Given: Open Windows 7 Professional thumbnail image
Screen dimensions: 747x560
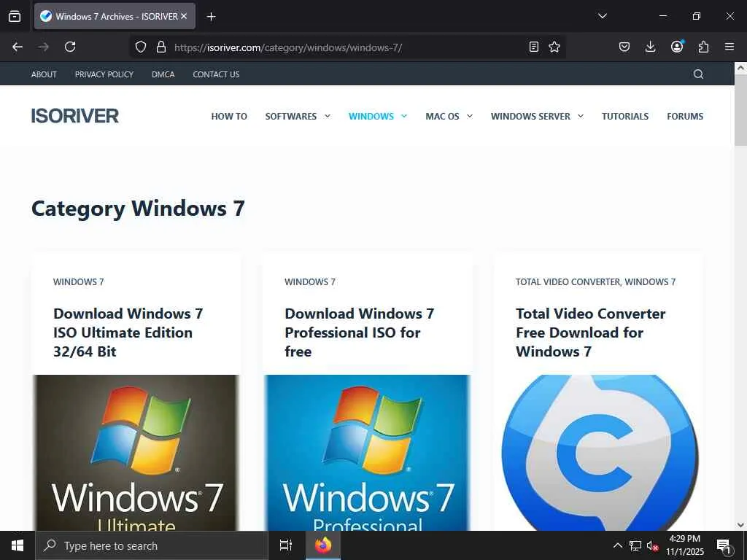Looking at the screenshot, I should (x=368, y=453).
